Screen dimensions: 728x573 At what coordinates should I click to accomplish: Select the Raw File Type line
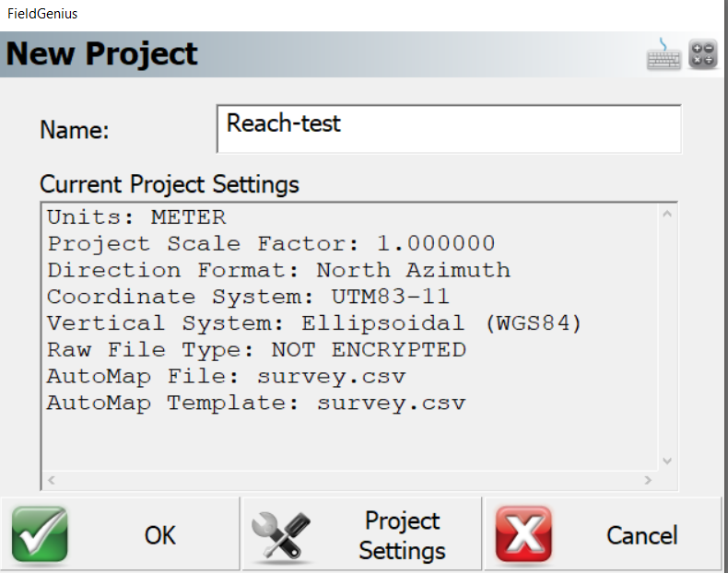256,349
